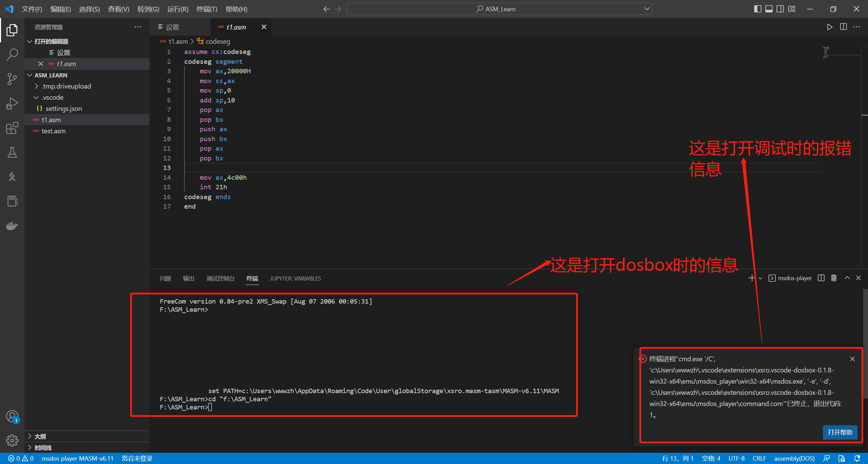The width and height of the screenshot is (868, 464).
Task: Click the assembly(DOS) language mode in status bar
Action: 794,458
